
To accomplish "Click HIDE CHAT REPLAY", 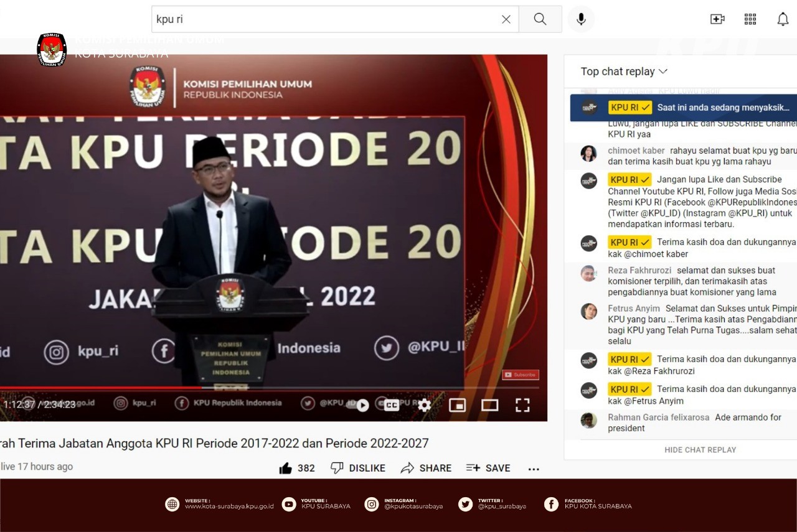I will 700,450.
